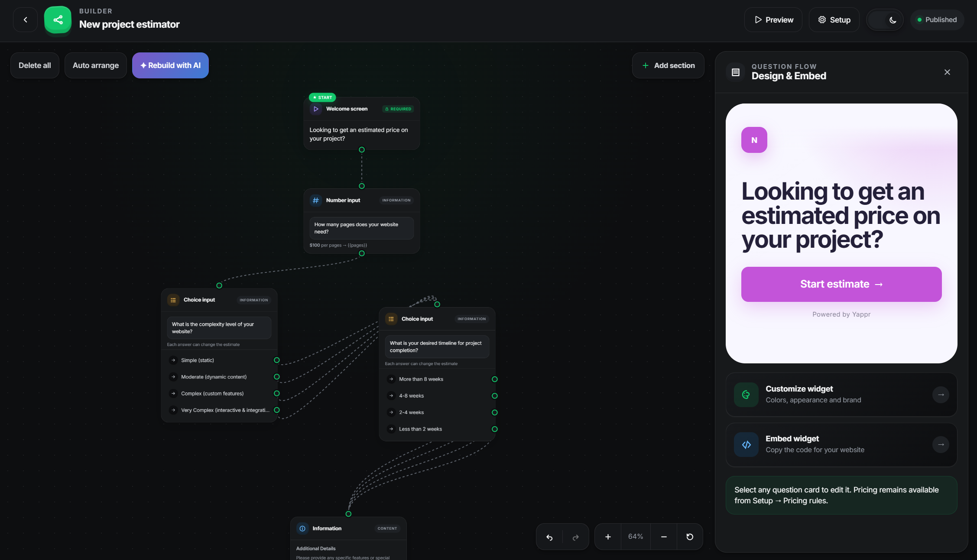Screen dimensions: 977x560
Task: Click the Complex option output connector
Action: tap(277, 394)
